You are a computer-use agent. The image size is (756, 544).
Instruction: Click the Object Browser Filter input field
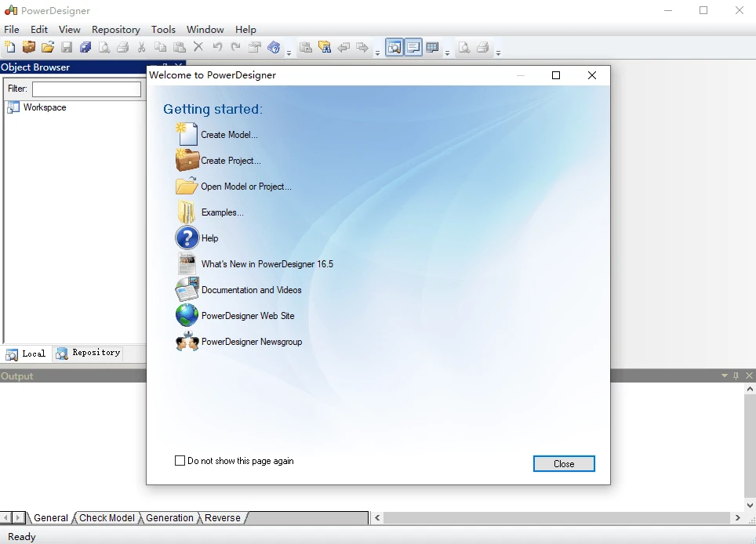[87, 89]
